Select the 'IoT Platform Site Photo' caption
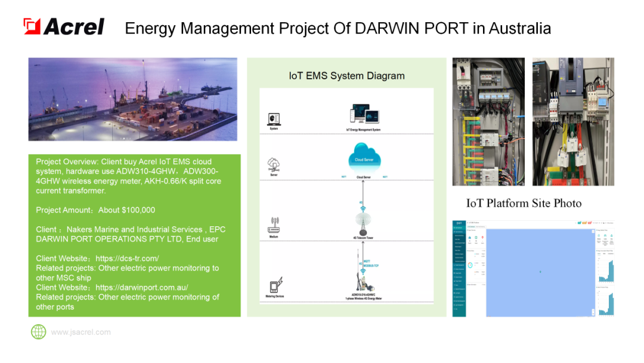Viewport: 644px width, 363px height. pyautogui.click(x=524, y=203)
